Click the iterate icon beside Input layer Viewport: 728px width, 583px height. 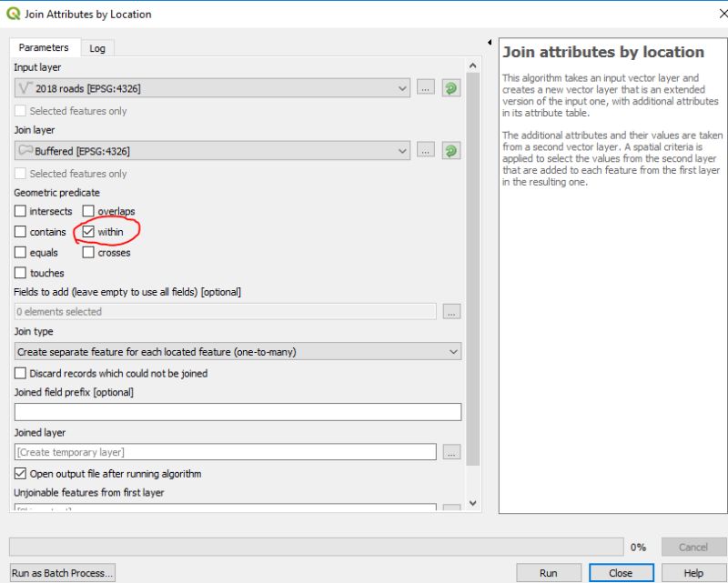(x=450, y=87)
